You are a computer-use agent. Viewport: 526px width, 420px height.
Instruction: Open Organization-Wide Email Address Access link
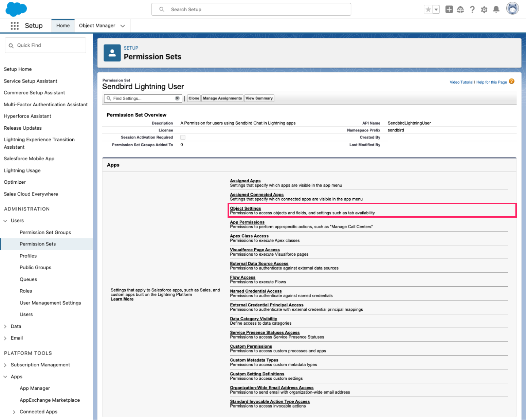tap(272, 388)
